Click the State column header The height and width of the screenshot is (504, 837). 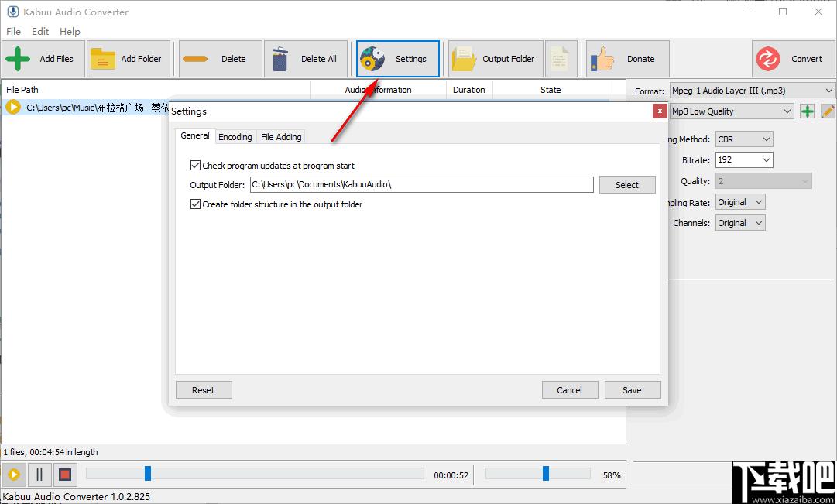coord(551,90)
